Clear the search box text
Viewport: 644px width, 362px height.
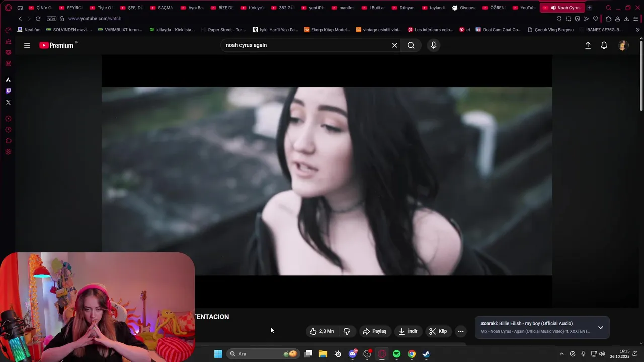click(394, 45)
